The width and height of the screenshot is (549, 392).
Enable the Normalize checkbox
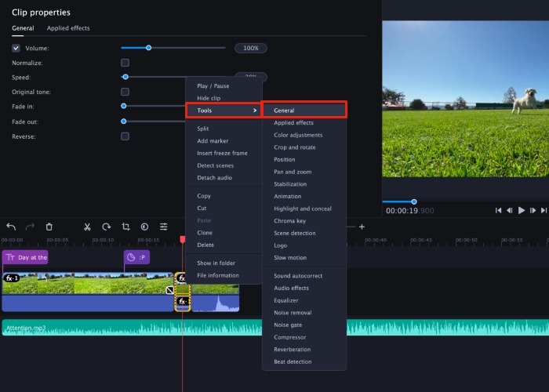point(125,63)
